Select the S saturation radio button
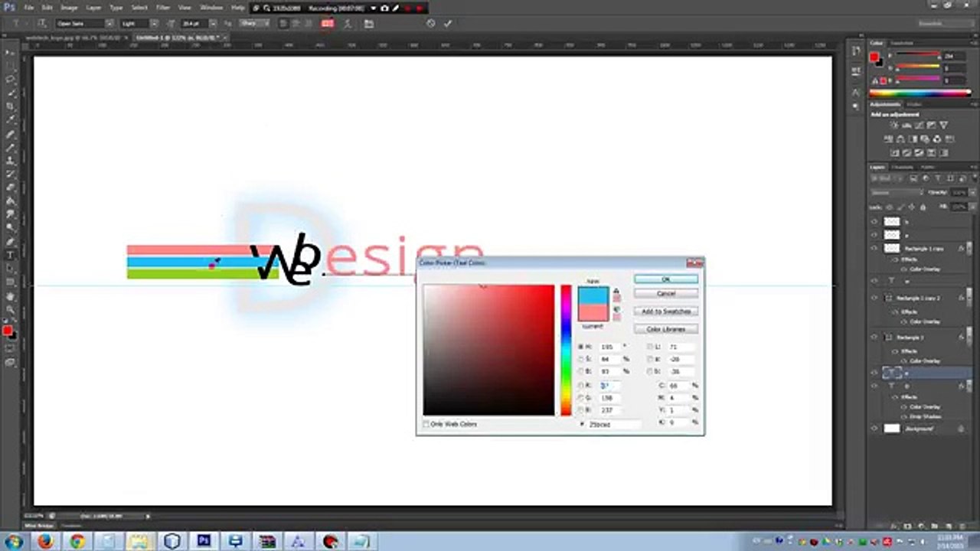The width and height of the screenshot is (980, 551). click(x=580, y=359)
